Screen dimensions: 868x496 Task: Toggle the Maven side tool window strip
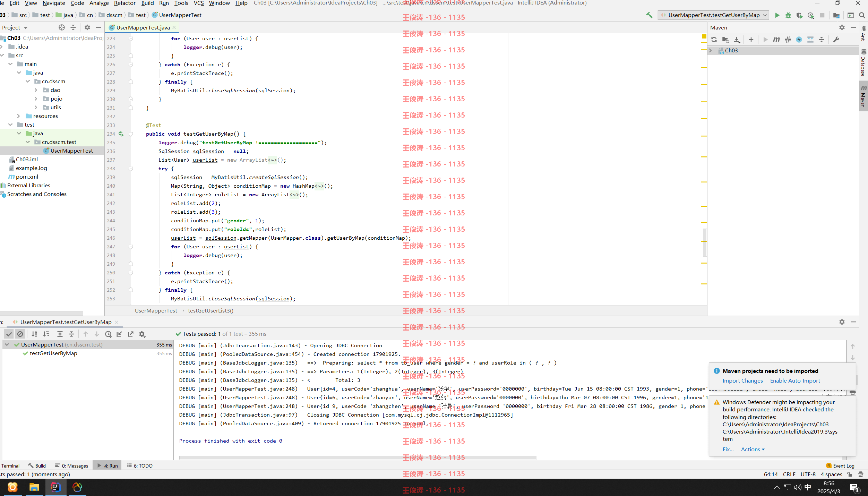tap(863, 96)
